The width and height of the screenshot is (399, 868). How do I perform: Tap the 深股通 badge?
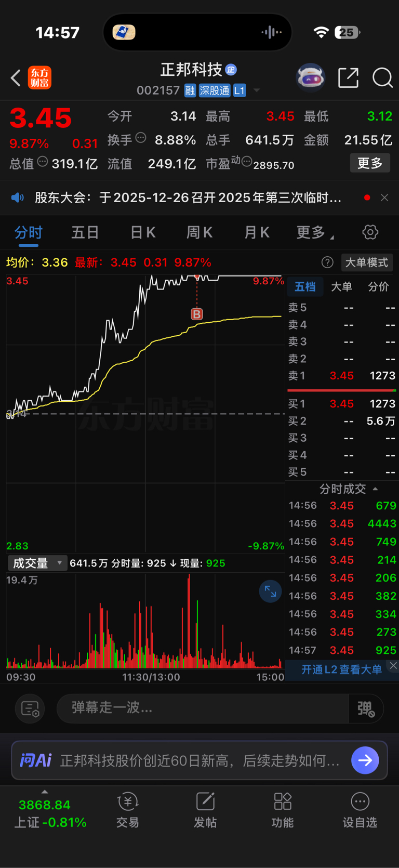(x=215, y=91)
